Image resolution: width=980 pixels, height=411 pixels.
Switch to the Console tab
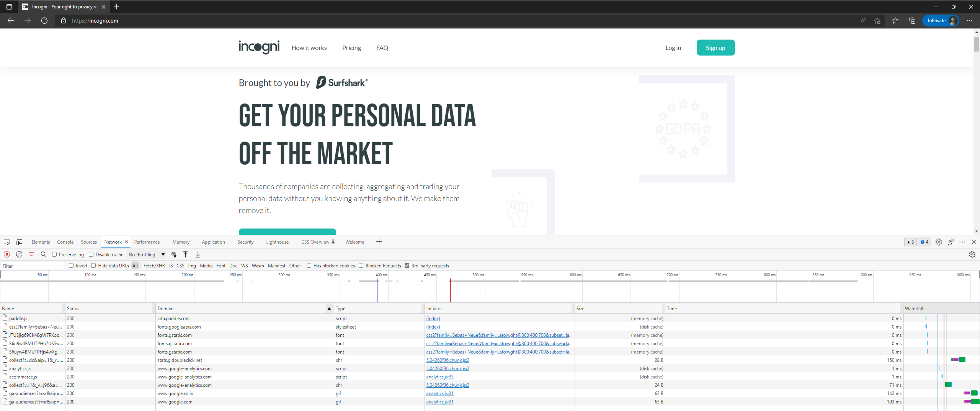point(65,242)
